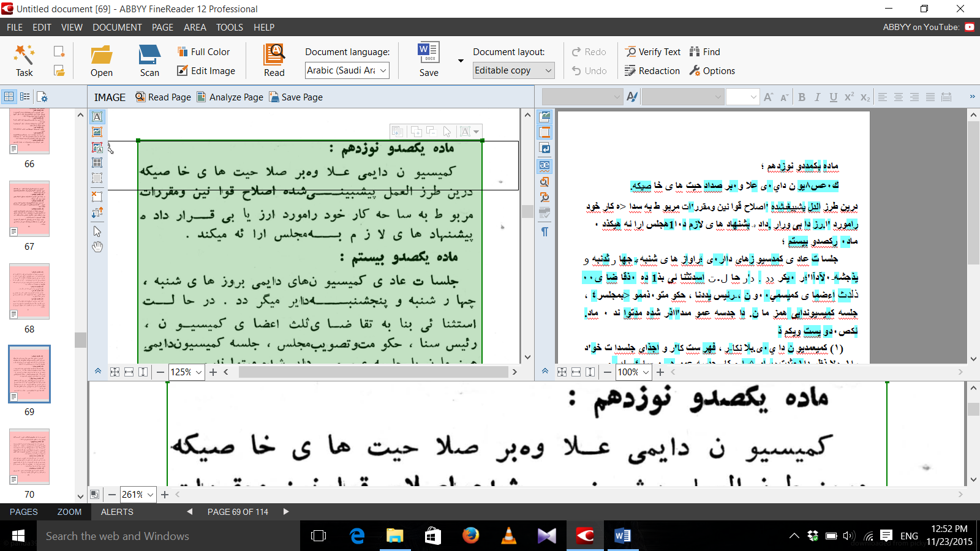Screen dimensions: 980x551
Task: Open page properties icon in Pages pane
Action: pyautogui.click(x=42, y=97)
